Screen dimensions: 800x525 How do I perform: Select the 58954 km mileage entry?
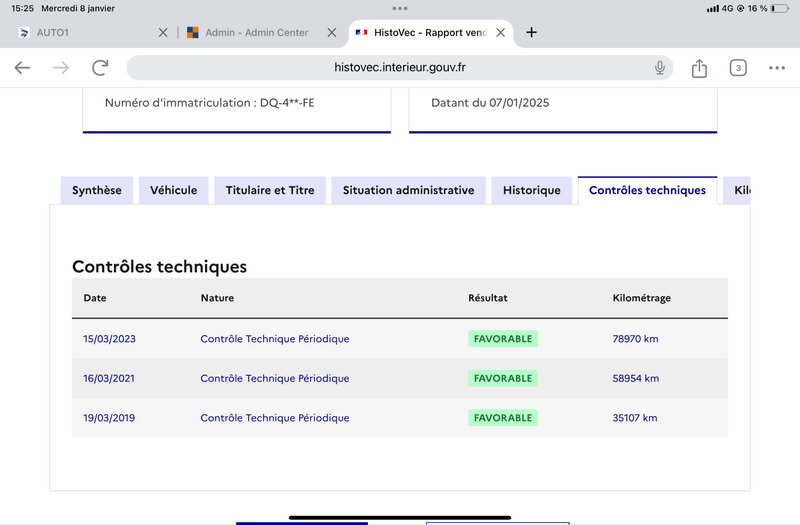[636, 378]
